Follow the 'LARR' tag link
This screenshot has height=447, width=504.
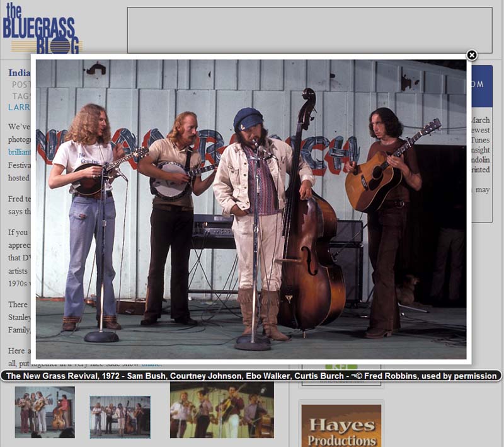(19, 107)
